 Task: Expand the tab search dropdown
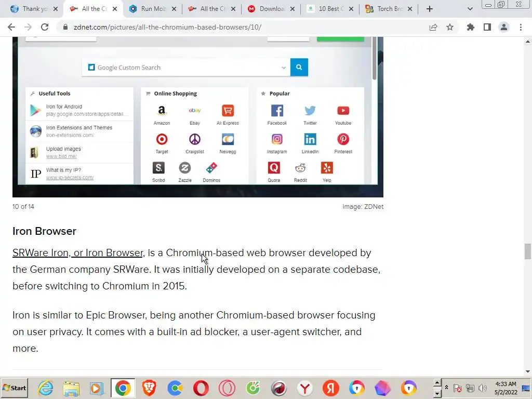[470, 9]
